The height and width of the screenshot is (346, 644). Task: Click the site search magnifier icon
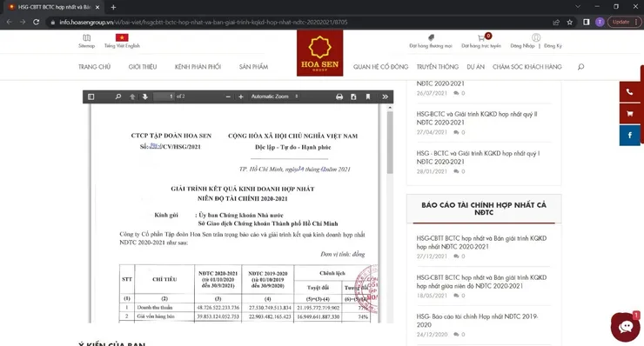(580, 67)
